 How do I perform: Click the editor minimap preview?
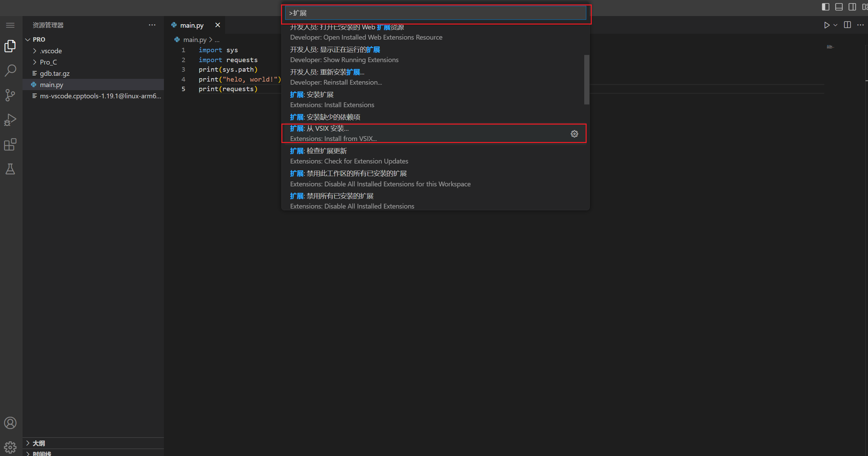pyautogui.click(x=830, y=47)
